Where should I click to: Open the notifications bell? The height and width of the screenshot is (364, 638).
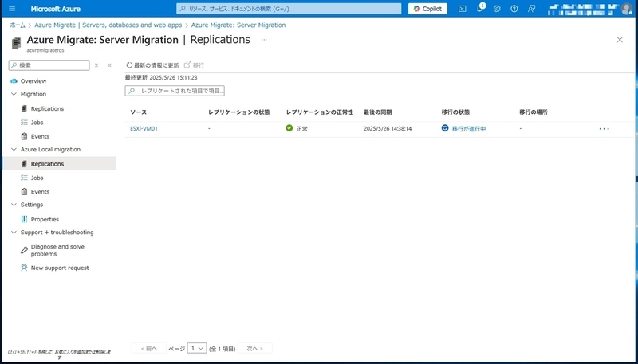pyautogui.click(x=480, y=8)
